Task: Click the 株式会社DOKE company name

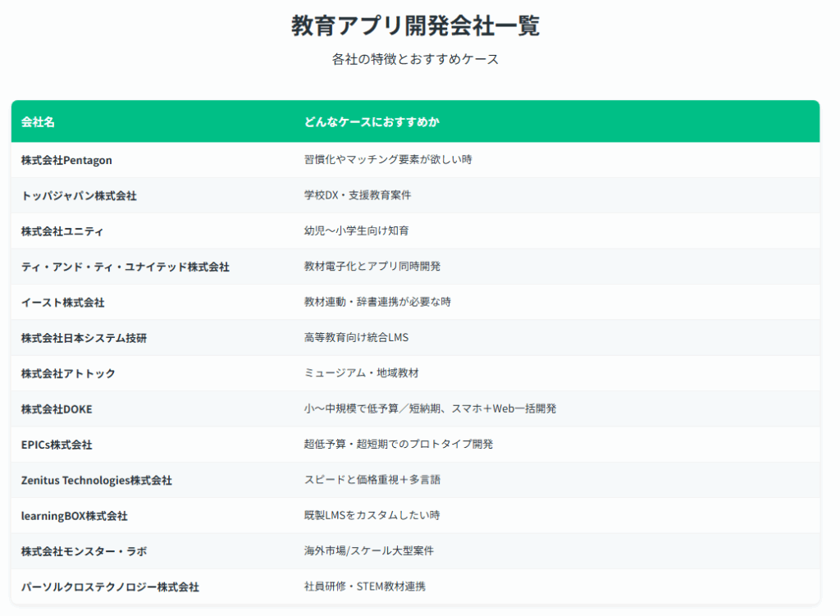Action: click(x=62, y=408)
